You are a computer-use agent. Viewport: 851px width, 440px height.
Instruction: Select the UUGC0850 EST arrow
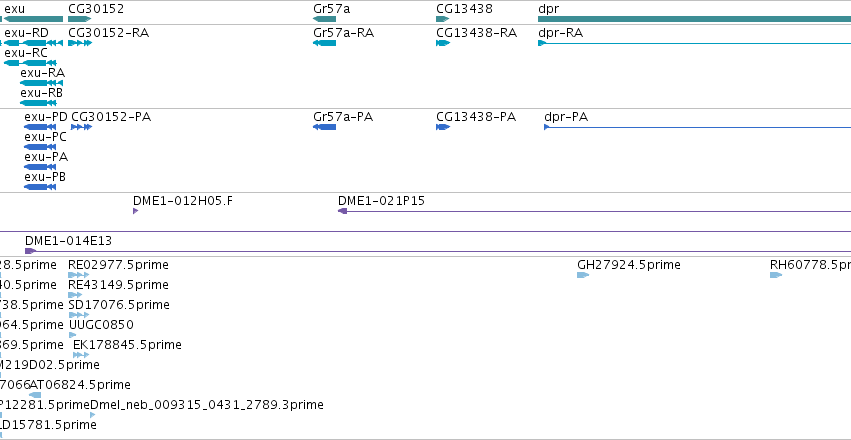click(73, 335)
